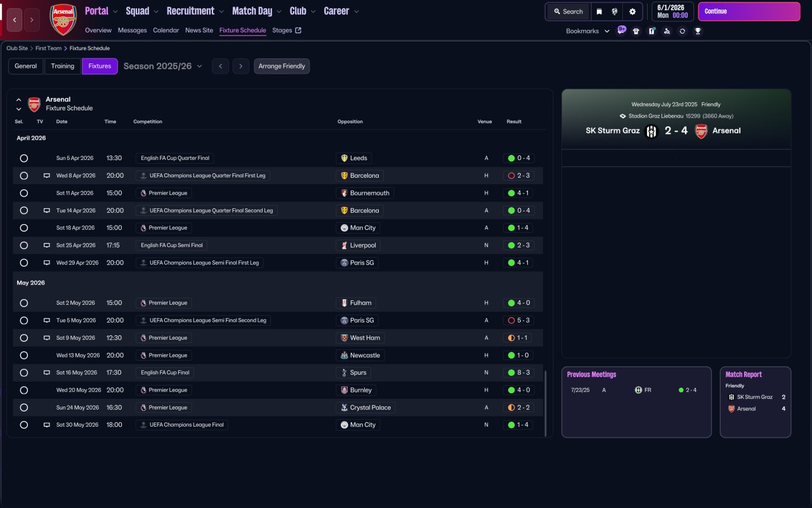Screen dimensions: 812x508
Task: Click the Arrange Friendly button
Action: click(282, 66)
